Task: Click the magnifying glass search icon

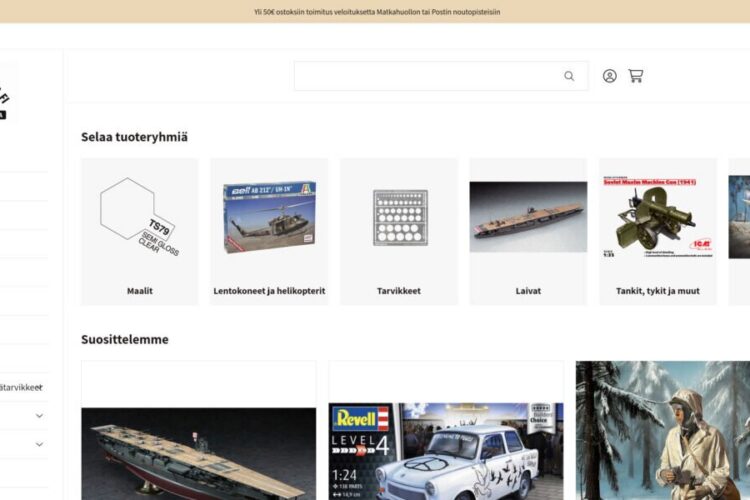Action: coord(569,76)
